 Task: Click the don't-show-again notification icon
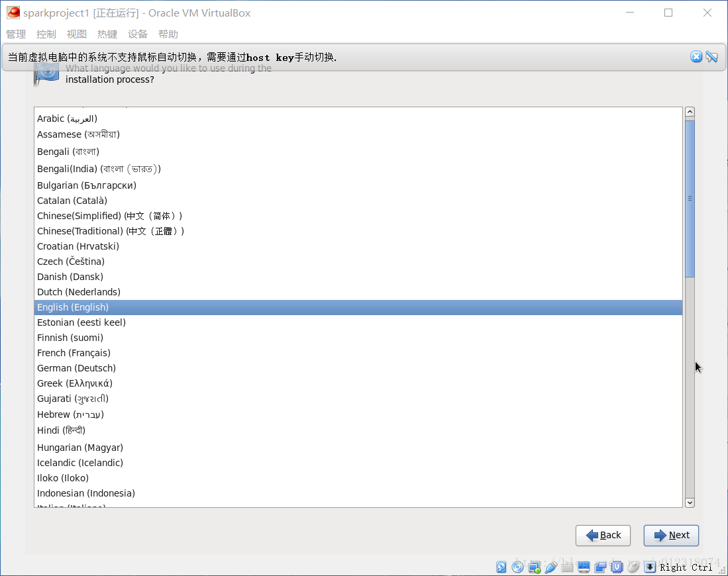[711, 57]
